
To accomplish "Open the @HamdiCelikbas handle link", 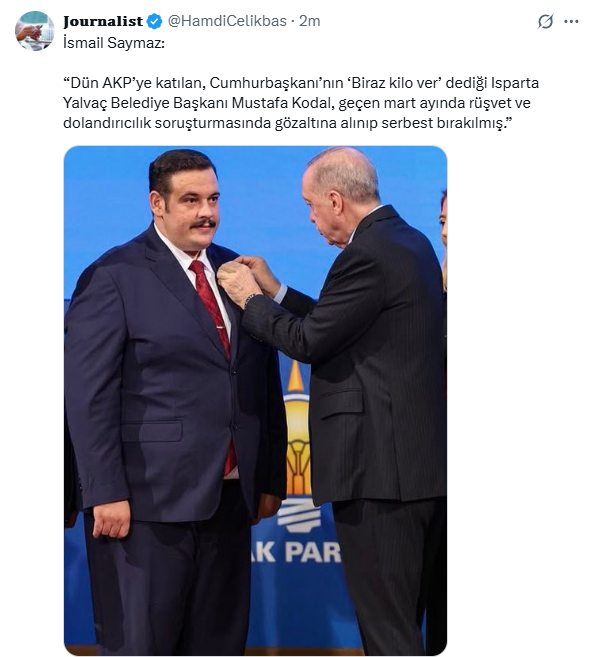I will pyautogui.click(x=227, y=21).
